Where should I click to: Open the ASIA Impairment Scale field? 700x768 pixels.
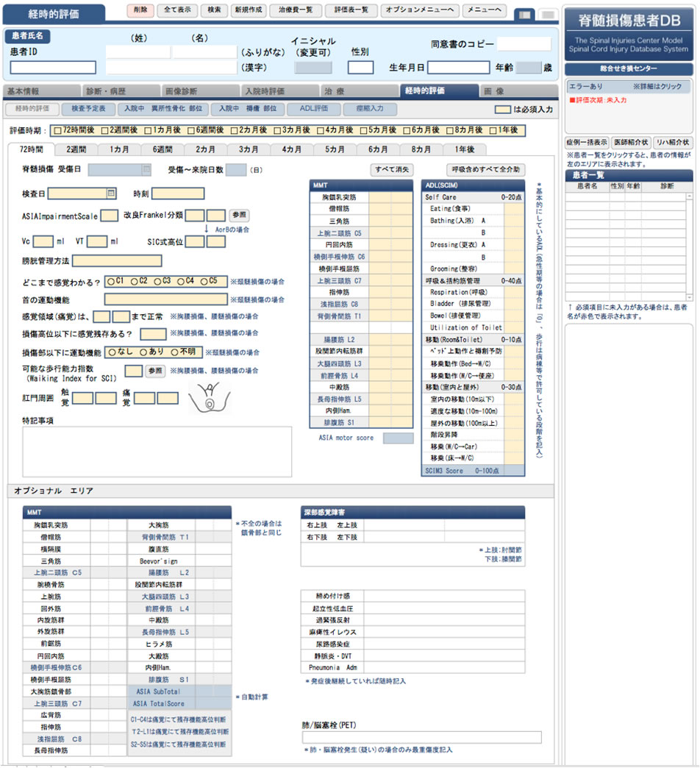pyautogui.click(x=109, y=216)
